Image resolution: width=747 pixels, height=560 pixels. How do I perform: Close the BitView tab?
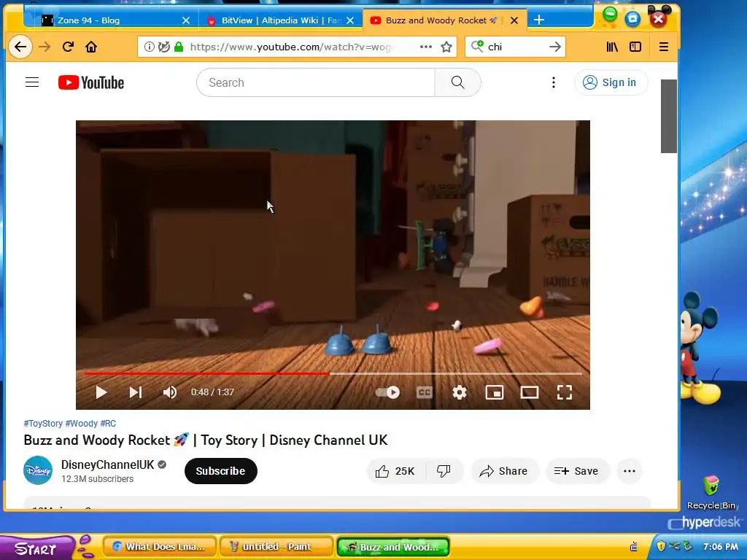(x=350, y=20)
